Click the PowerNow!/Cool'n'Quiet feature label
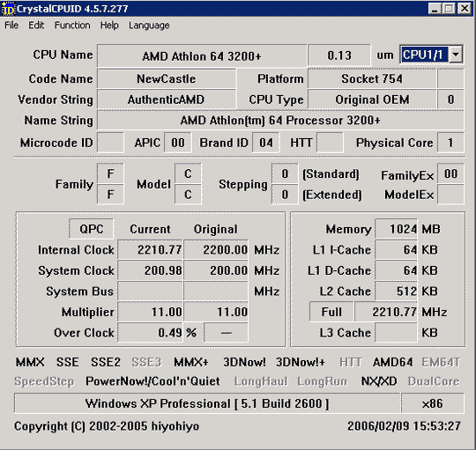Image resolution: width=476 pixels, height=450 pixels. pyautogui.click(x=152, y=381)
